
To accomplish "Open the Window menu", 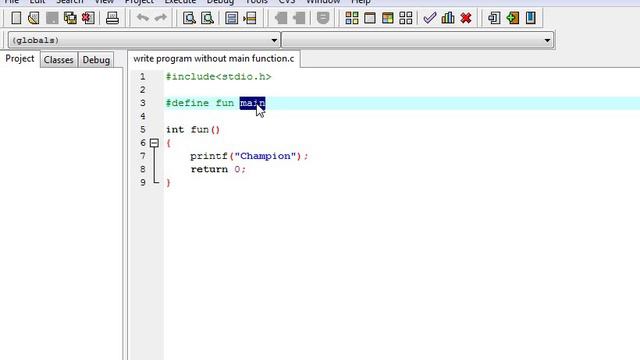I will 323,2.
